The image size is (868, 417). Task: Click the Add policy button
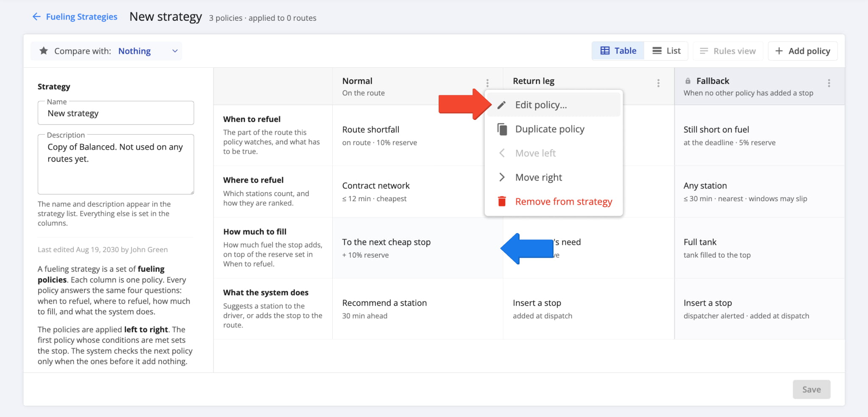point(803,51)
